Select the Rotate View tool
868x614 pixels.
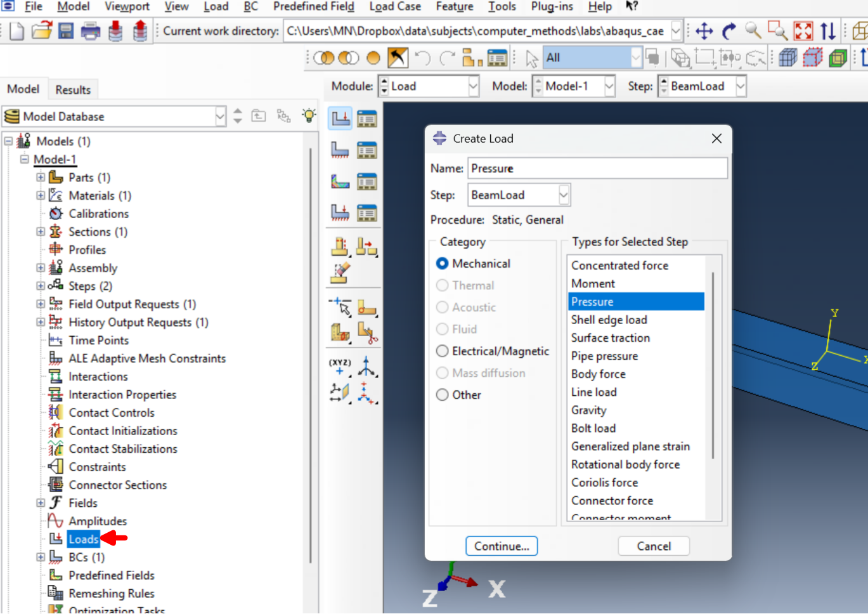tap(729, 30)
